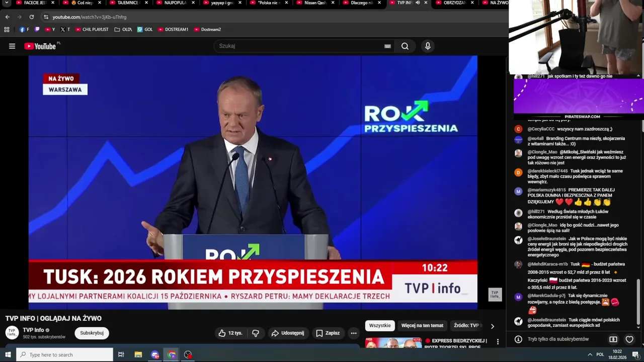Viewport: 644px width, 362px height.
Task: Click @MarekGadula-p7j username in chat
Action: point(546,296)
